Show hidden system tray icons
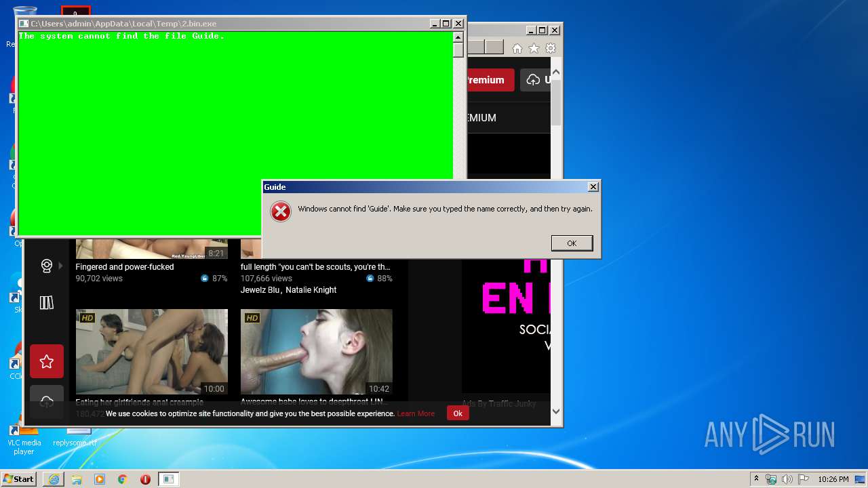This screenshot has height=488, width=868. 756,479
